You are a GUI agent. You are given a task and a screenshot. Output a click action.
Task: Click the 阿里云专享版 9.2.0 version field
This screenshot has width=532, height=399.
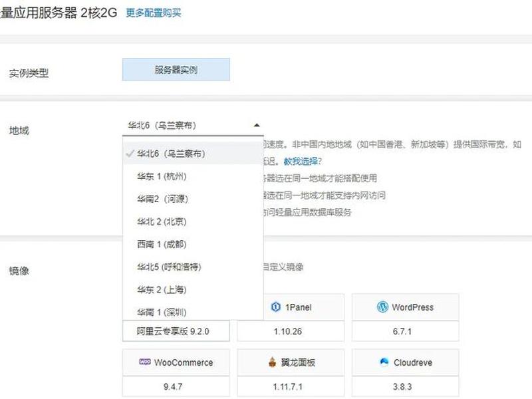pos(176,331)
